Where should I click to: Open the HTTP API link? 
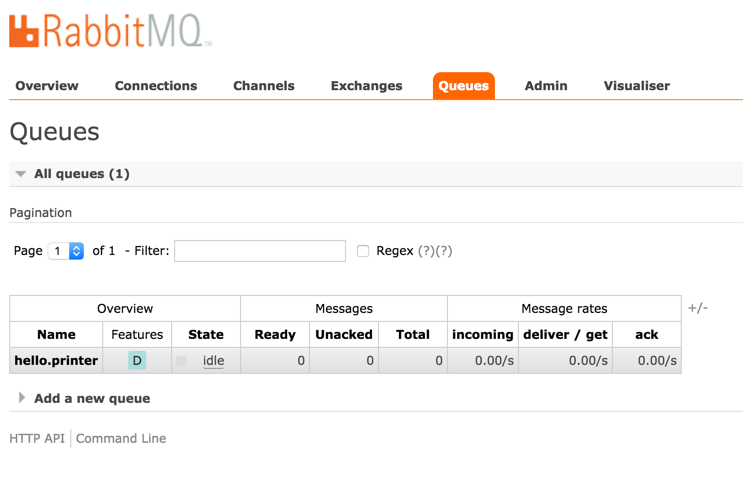[37, 438]
